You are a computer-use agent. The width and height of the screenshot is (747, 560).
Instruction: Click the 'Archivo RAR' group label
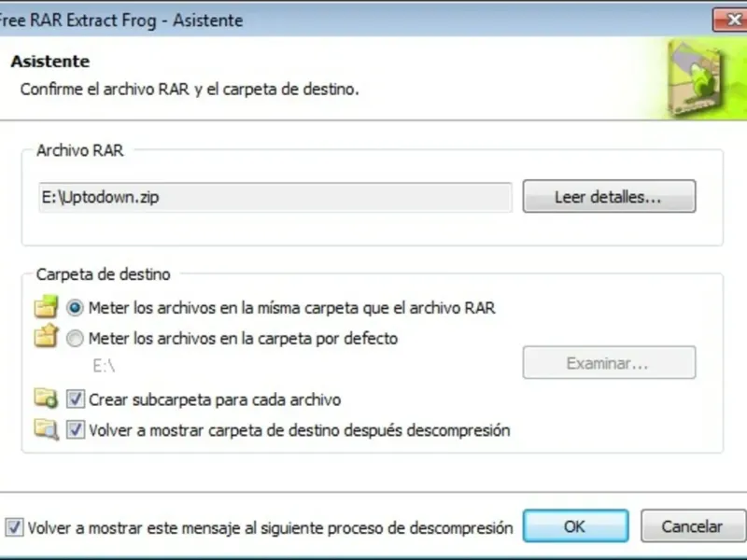click(80, 150)
